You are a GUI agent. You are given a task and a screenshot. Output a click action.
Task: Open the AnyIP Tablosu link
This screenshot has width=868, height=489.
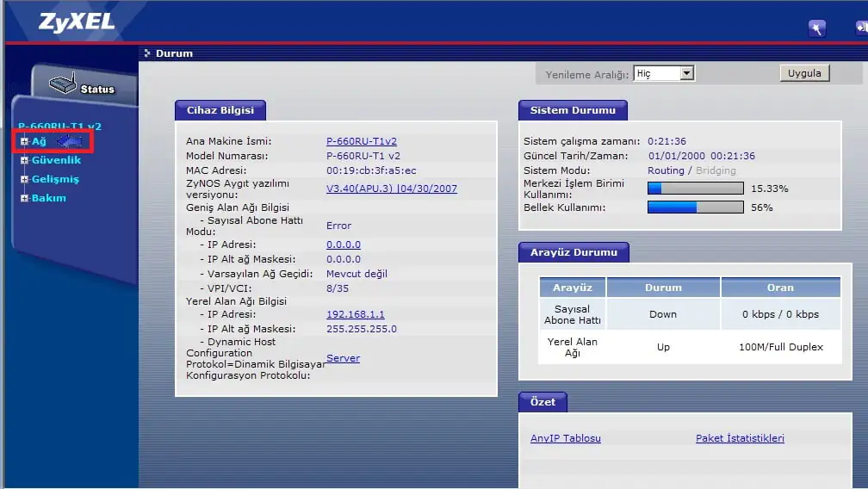[565, 438]
